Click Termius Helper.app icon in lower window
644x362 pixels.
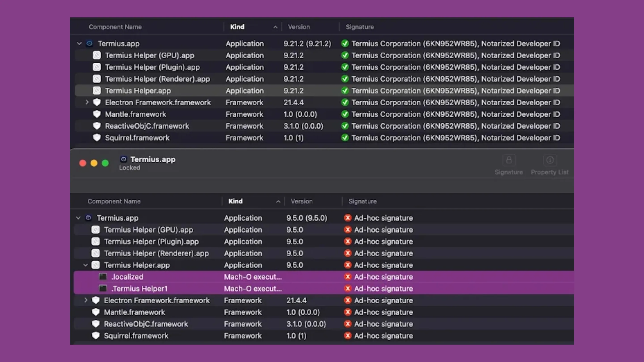pyautogui.click(x=95, y=265)
